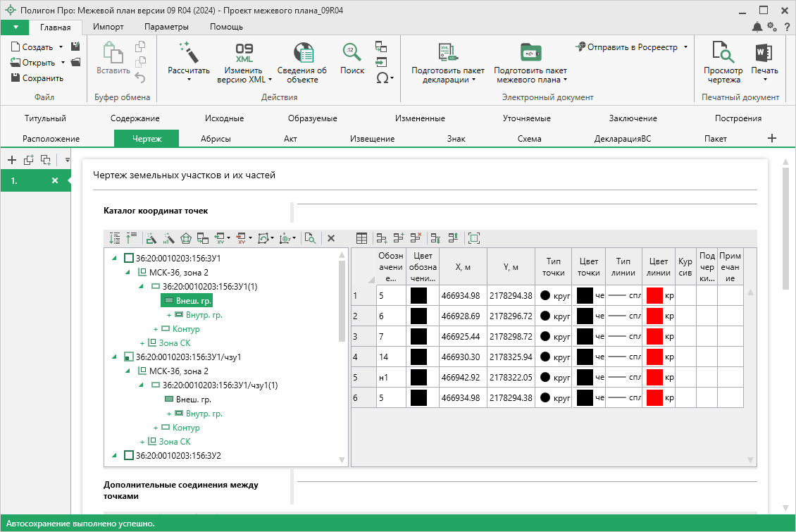Open Отправить в Росреестр dropdown
This screenshot has width=796, height=532.
685,47
